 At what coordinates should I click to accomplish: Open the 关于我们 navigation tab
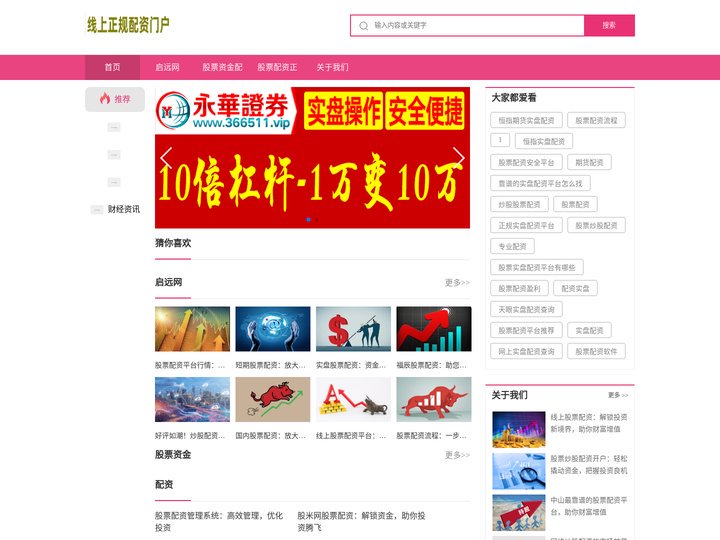[x=332, y=68]
